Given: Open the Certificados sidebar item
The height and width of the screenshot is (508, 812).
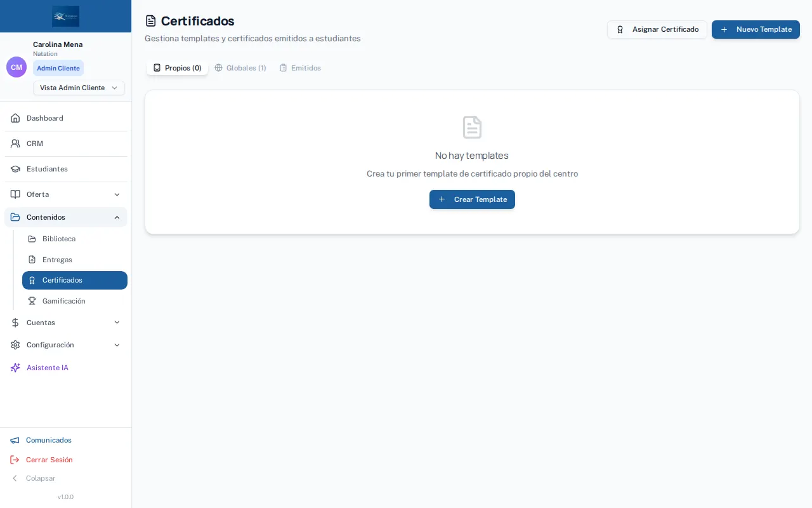Looking at the screenshot, I should tap(75, 280).
